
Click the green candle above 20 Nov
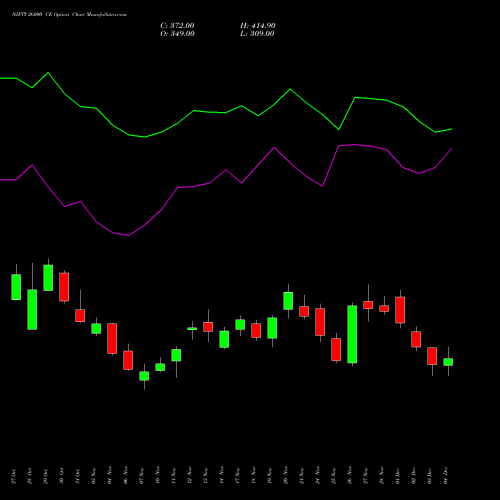pos(288,301)
